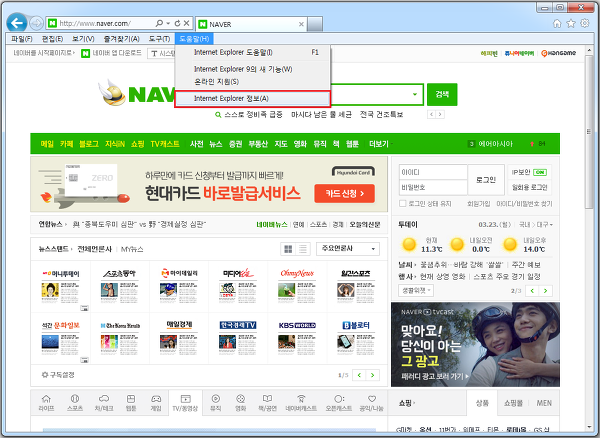Open the 생활위젯 dropdown
Image resolution: width=600 pixels, height=438 pixels.
(416, 291)
